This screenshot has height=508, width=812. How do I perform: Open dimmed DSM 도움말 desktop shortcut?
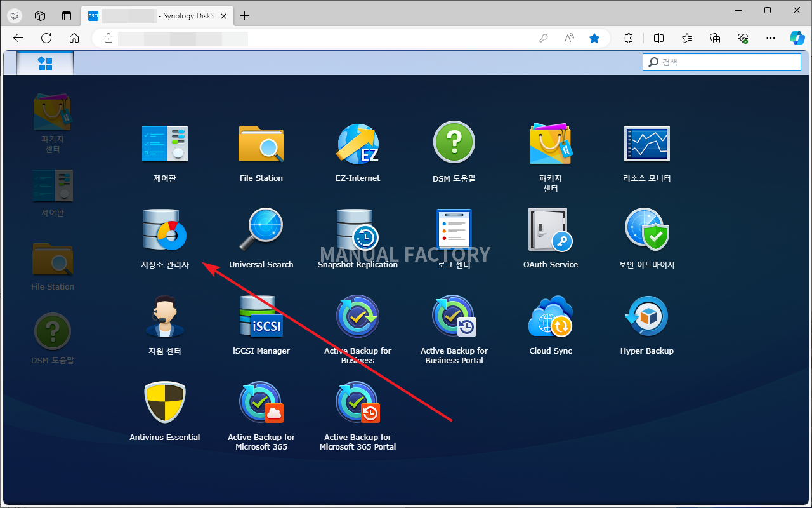[x=53, y=331]
